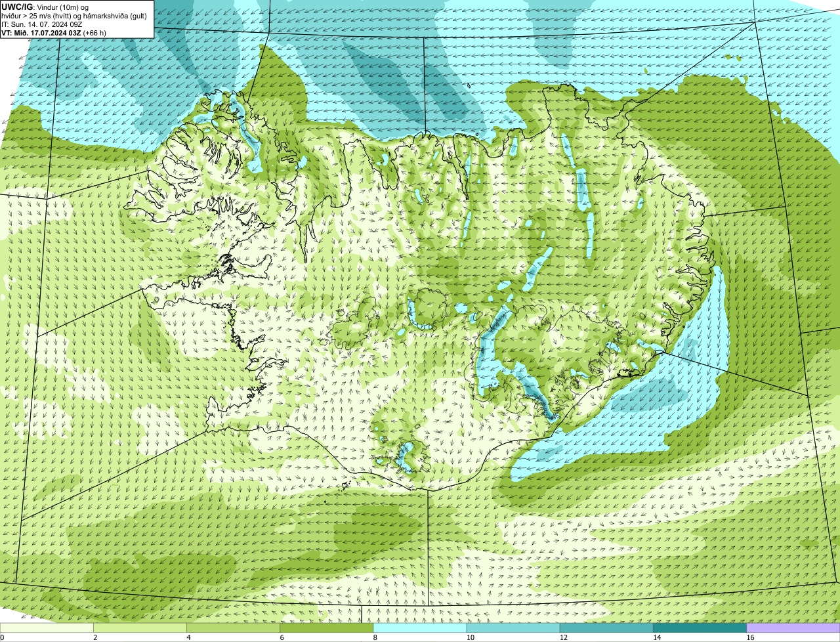
Task: Click the legend scale label '2'
Action: pyautogui.click(x=95, y=637)
